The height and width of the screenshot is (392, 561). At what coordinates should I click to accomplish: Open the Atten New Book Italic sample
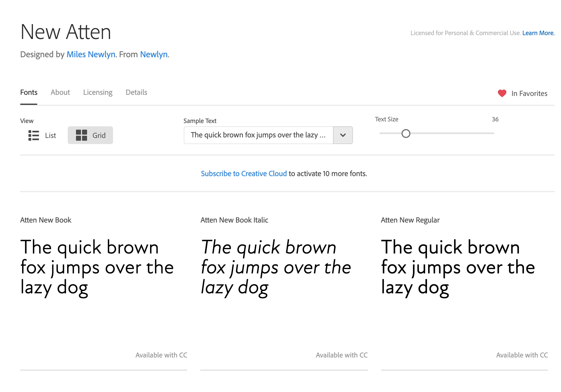(x=276, y=268)
